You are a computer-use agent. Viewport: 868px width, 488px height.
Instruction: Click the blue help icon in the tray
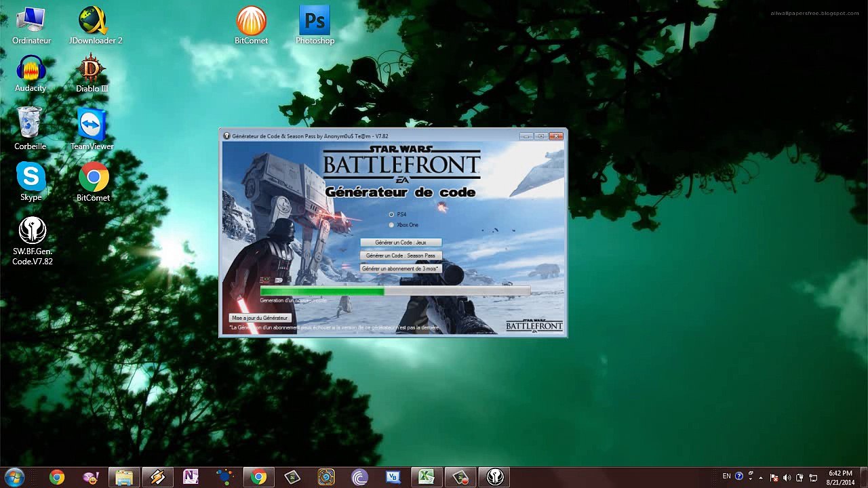(x=739, y=476)
